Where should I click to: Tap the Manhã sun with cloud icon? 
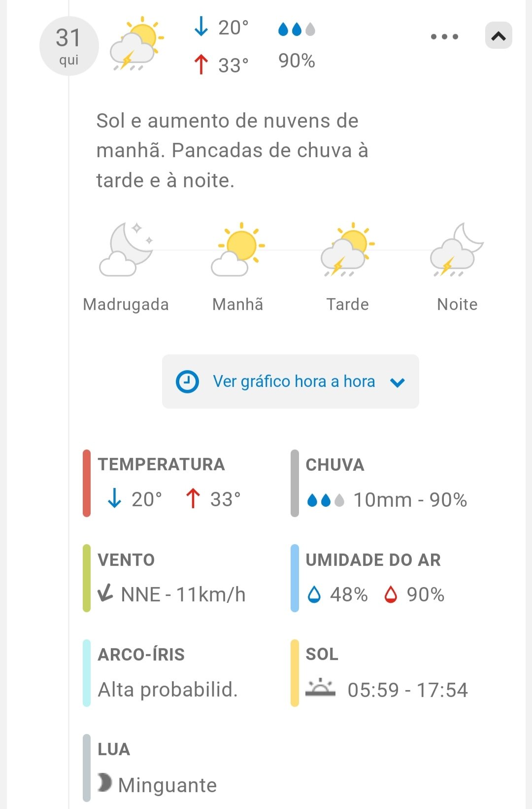[x=238, y=249]
